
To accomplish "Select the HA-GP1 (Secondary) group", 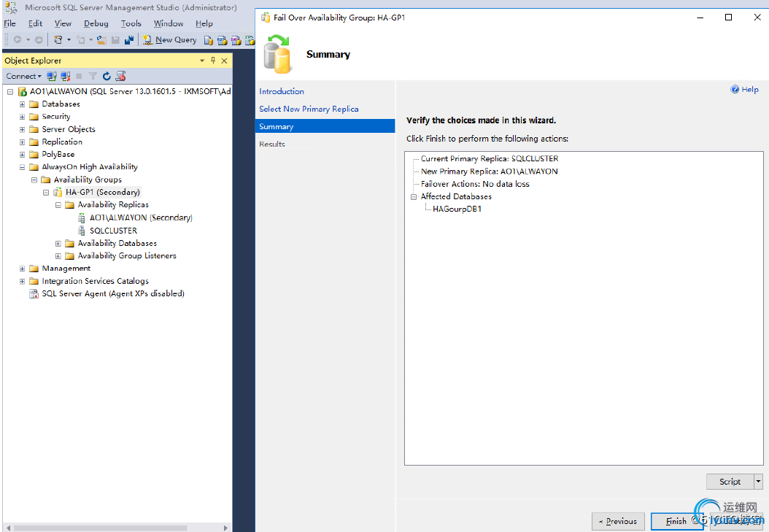I will pos(102,192).
